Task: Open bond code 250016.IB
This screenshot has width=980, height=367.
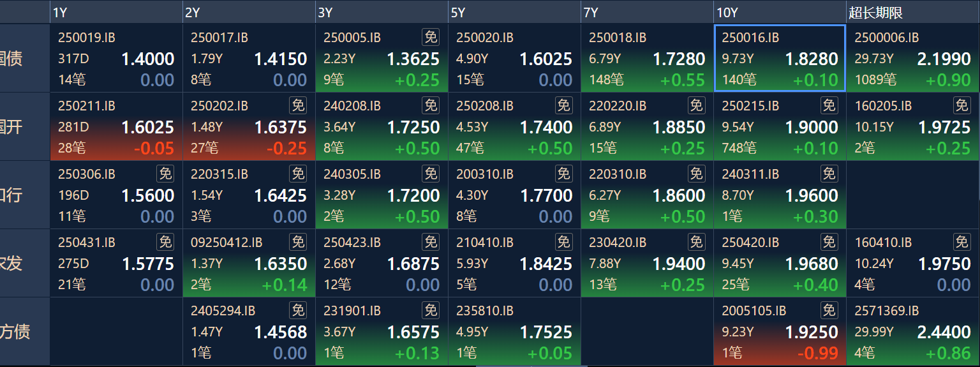Action: [x=750, y=38]
